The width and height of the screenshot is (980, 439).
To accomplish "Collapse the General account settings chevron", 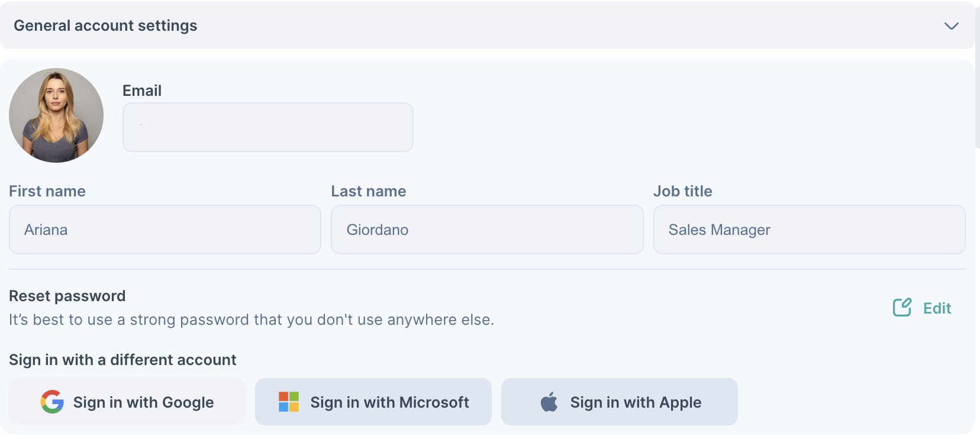I will pos(951,26).
